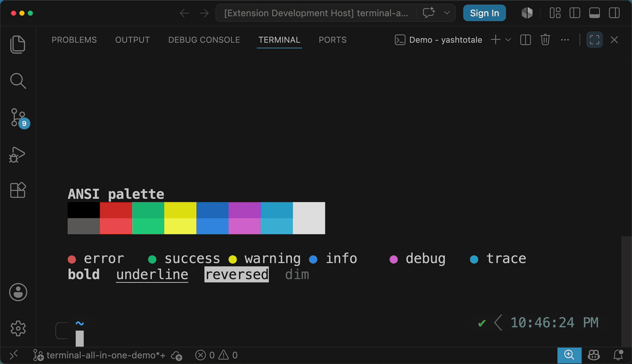Click the terminal cursor block
632x364 pixels.
click(80, 338)
